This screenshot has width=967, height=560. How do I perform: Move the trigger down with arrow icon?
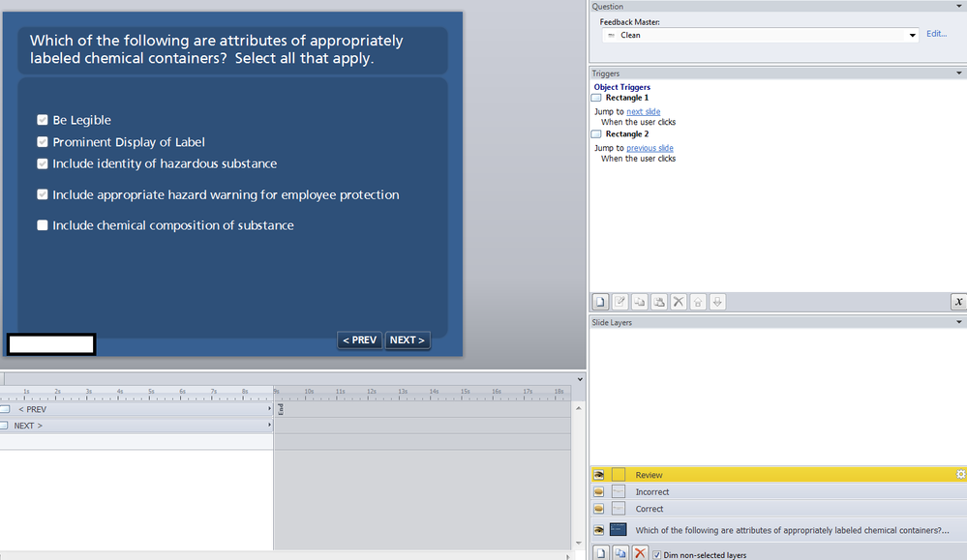(717, 302)
